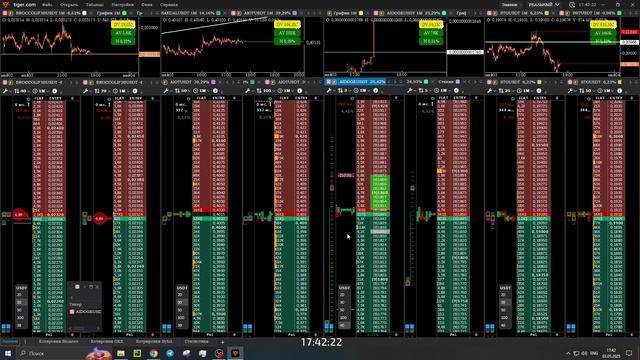Open wrench settings in the Стакан panel
640x360 pixels.
tap(409, 90)
